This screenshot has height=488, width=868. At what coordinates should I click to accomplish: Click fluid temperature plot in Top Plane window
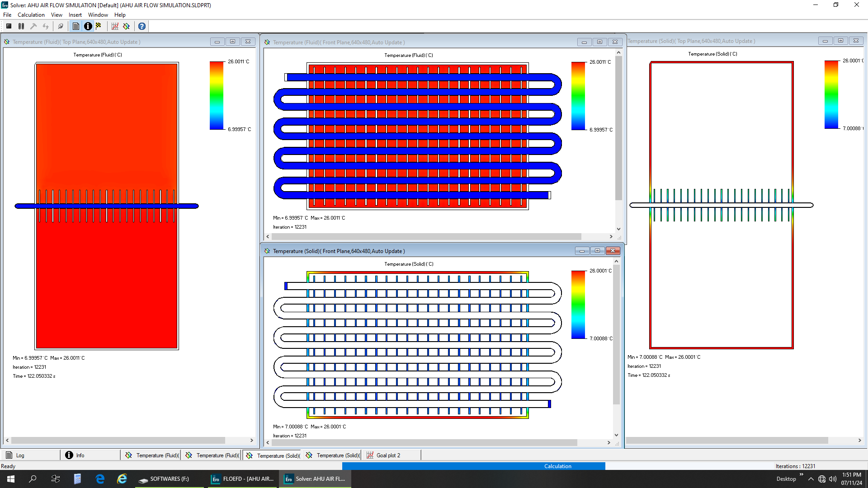click(107, 206)
